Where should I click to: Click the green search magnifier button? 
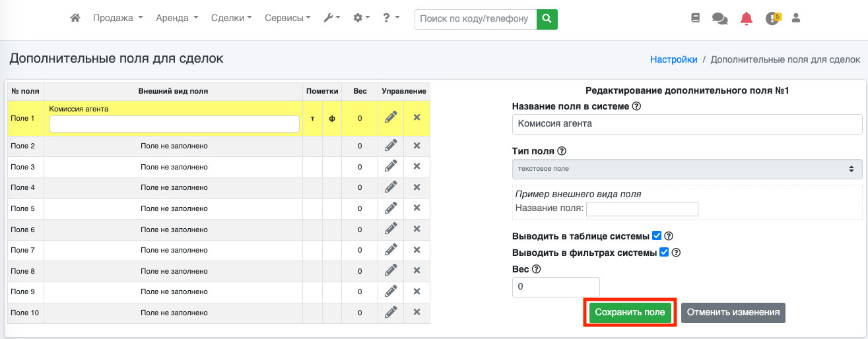(x=547, y=19)
